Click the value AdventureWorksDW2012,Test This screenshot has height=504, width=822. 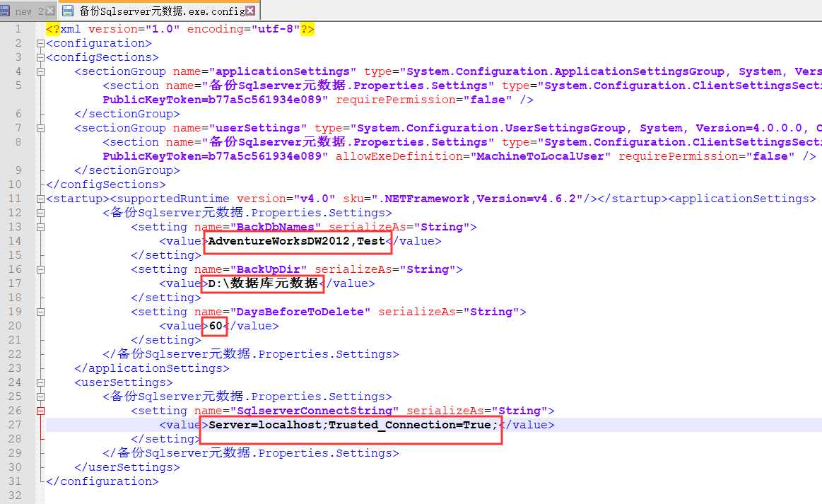click(x=297, y=241)
